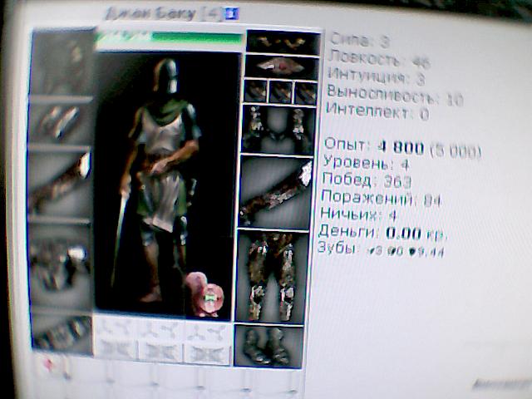
Task: Open the gloves equipment slot
Action: click(x=278, y=130)
